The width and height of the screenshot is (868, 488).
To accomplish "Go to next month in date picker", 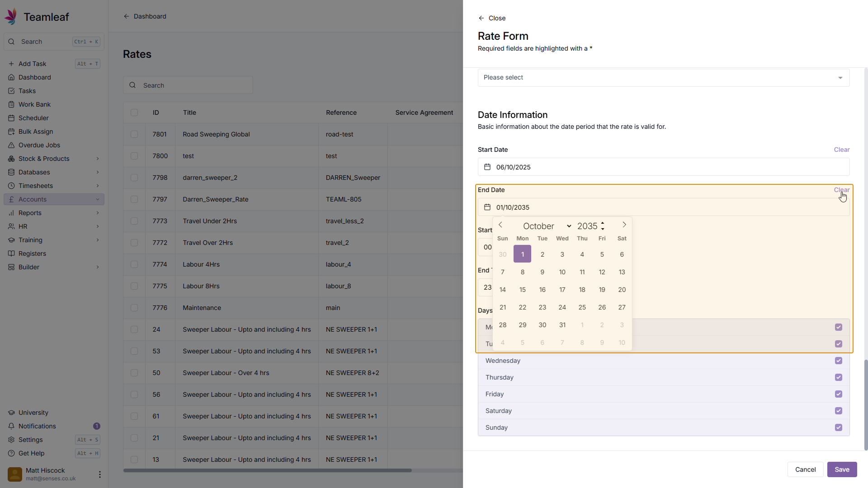I will tap(624, 225).
